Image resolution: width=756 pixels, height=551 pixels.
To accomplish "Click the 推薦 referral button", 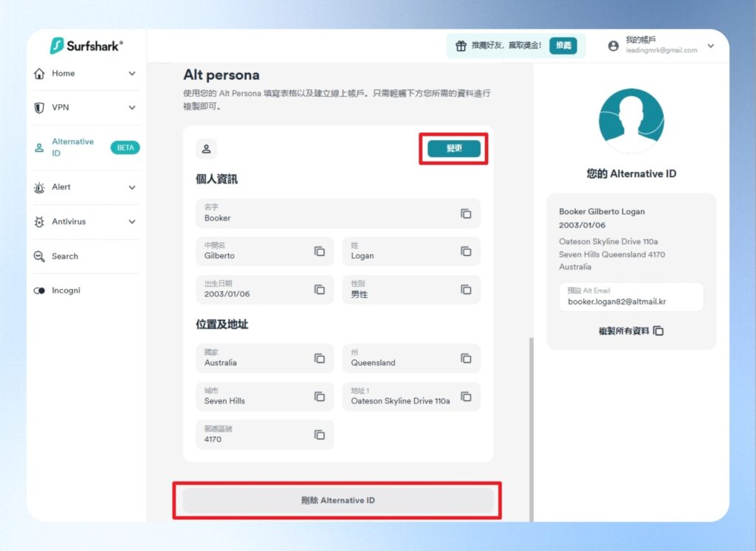I will (563, 45).
